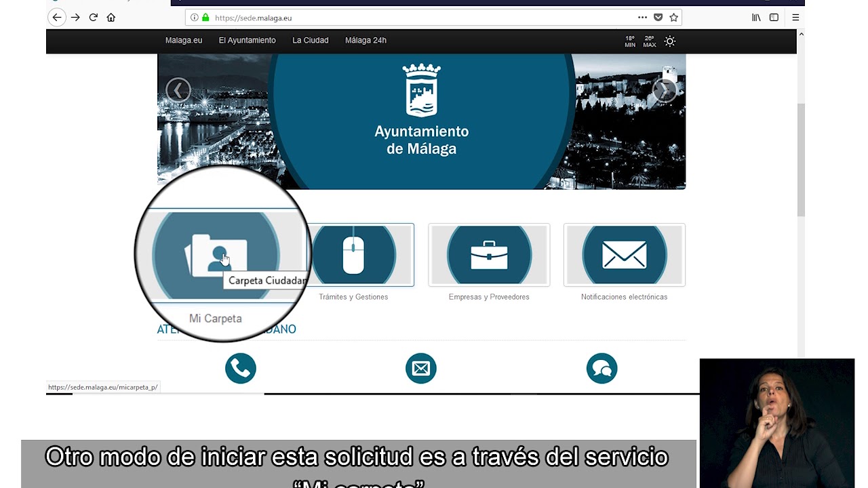The image size is (868, 488).
Task: Open La Ciudad menu item
Action: (311, 41)
